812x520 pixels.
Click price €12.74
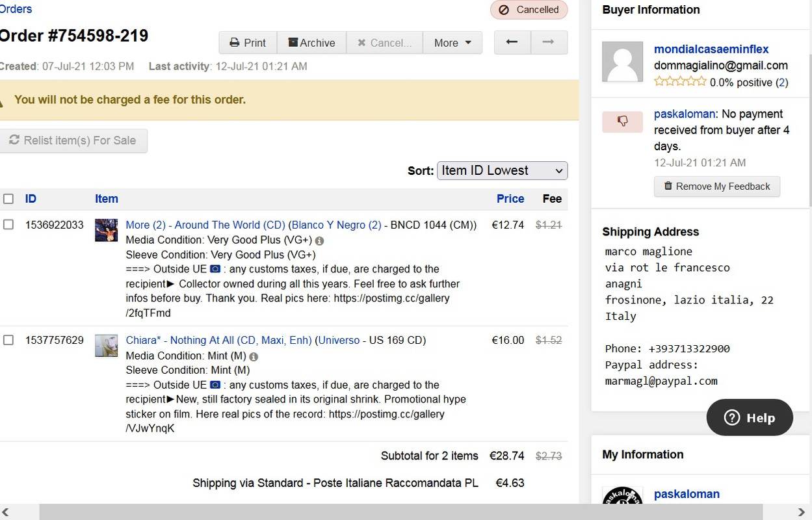pos(508,225)
